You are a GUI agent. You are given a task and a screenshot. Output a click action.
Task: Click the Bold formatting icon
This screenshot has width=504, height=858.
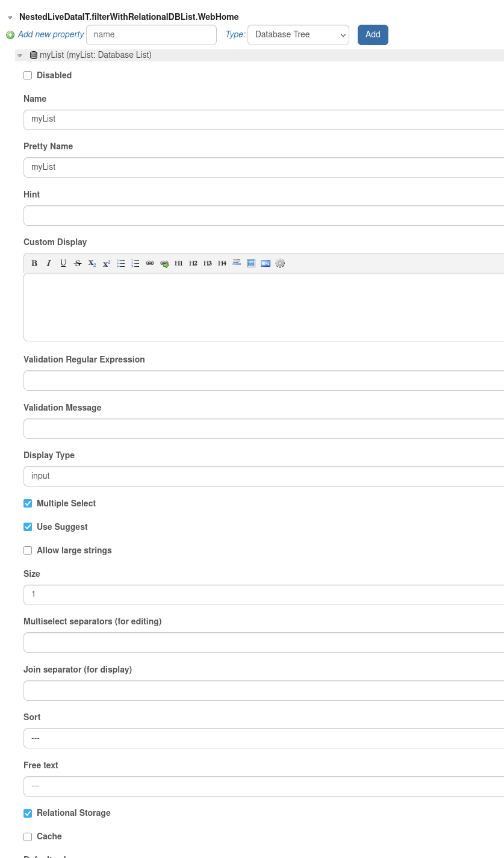34,263
